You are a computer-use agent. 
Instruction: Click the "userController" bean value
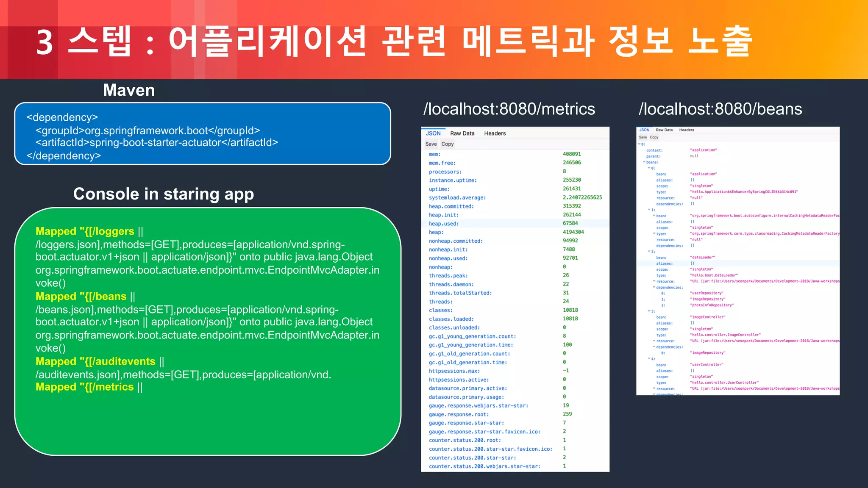[x=707, y=365]
